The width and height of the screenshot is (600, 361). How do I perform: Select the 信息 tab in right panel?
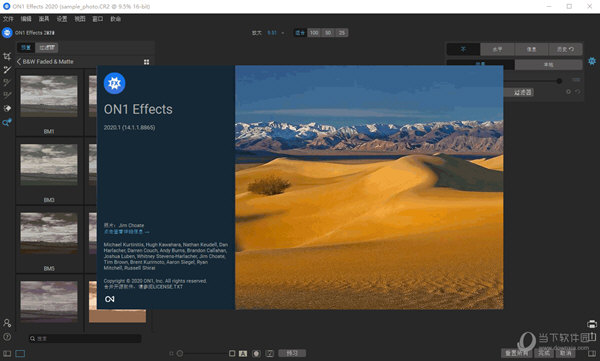point(532,49)
